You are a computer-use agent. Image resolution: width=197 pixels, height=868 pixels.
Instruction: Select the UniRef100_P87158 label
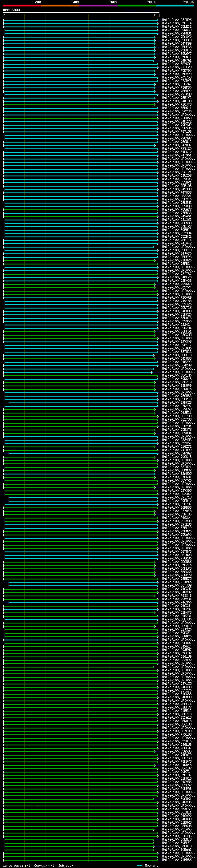tap(177, 132)
